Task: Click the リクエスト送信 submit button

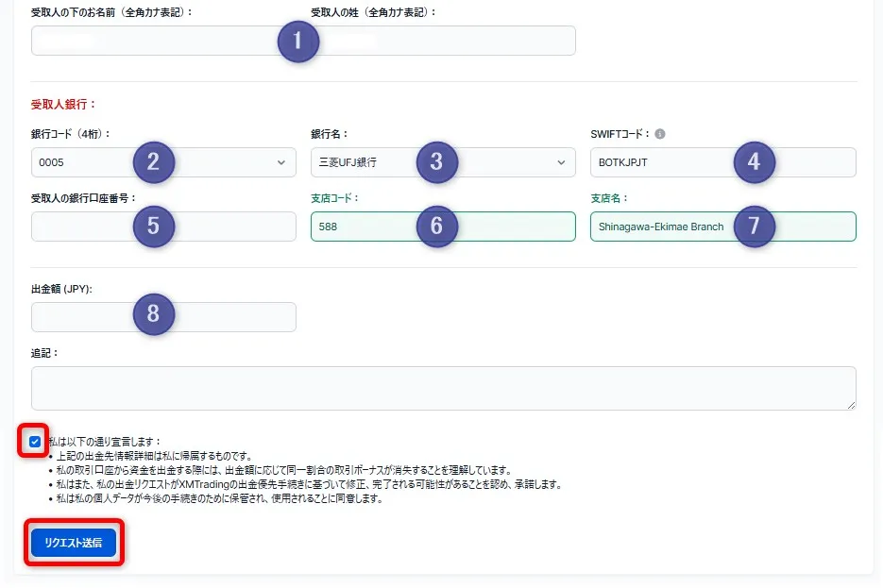Action: 74,543
